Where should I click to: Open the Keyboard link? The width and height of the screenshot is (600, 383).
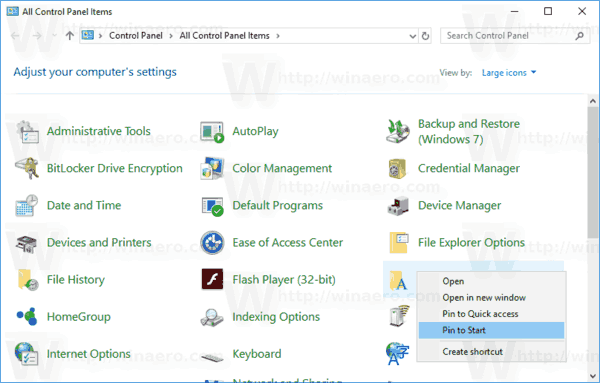point(257,354)
